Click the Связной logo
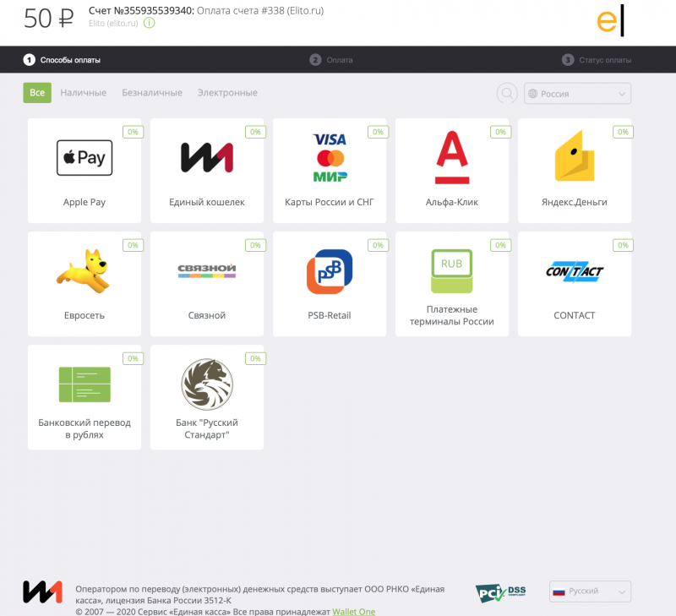The image size is (676, 616). tap(207, 270)
